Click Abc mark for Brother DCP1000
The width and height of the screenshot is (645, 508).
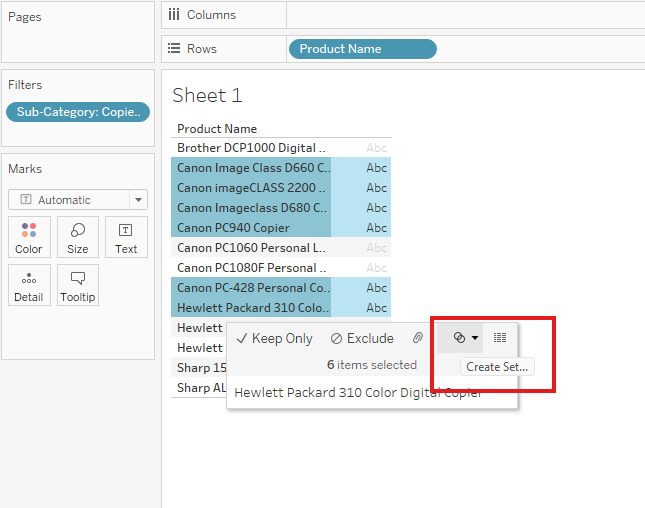[x=376, y=148]
